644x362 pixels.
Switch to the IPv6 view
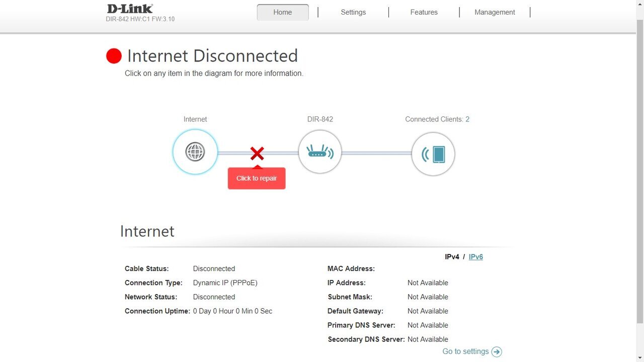(x=476, y=257)
